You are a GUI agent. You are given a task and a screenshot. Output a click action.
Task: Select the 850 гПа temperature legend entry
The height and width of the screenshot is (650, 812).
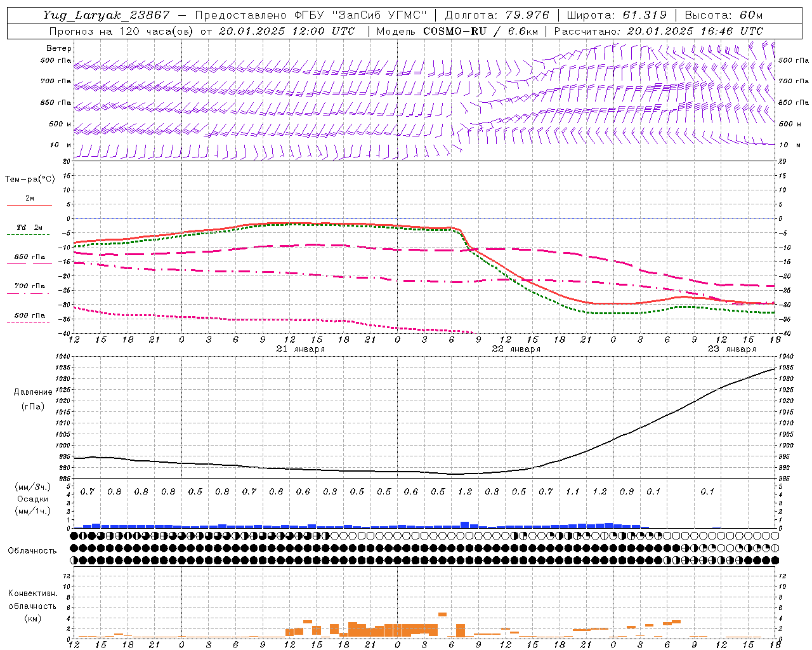point(30,257)
